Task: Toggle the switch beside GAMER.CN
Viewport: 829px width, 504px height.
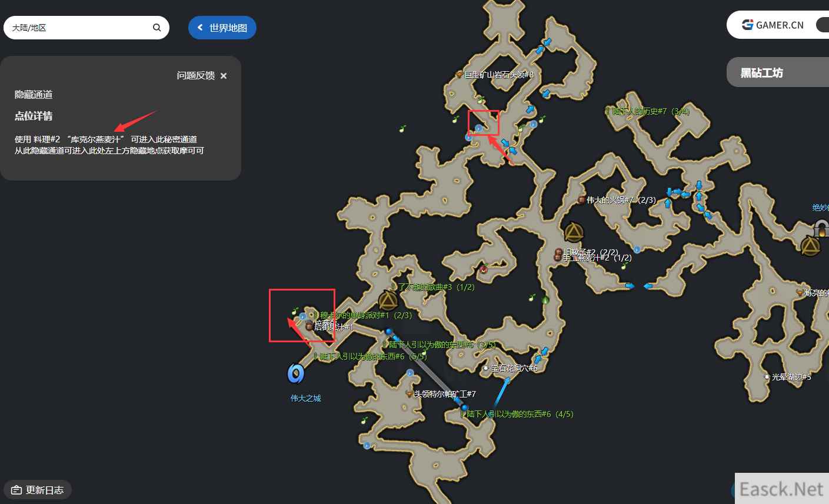Action: point(823,25)
